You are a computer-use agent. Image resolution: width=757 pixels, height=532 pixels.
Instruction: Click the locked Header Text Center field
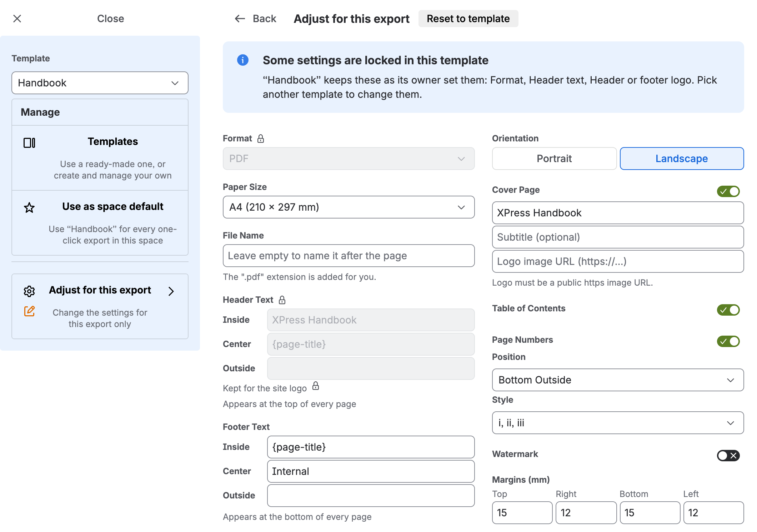[371, 344]
